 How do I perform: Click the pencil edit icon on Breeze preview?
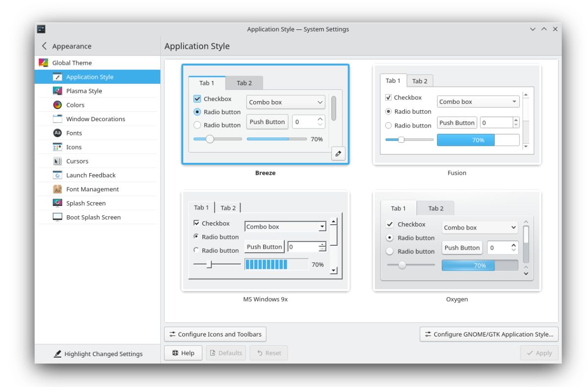click(x=338, y=154)
